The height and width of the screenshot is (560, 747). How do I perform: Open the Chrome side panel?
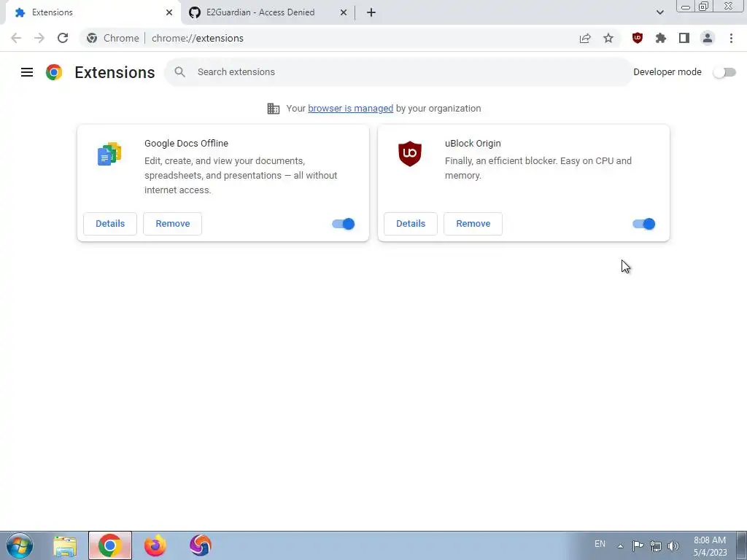[x=684, y=38]
